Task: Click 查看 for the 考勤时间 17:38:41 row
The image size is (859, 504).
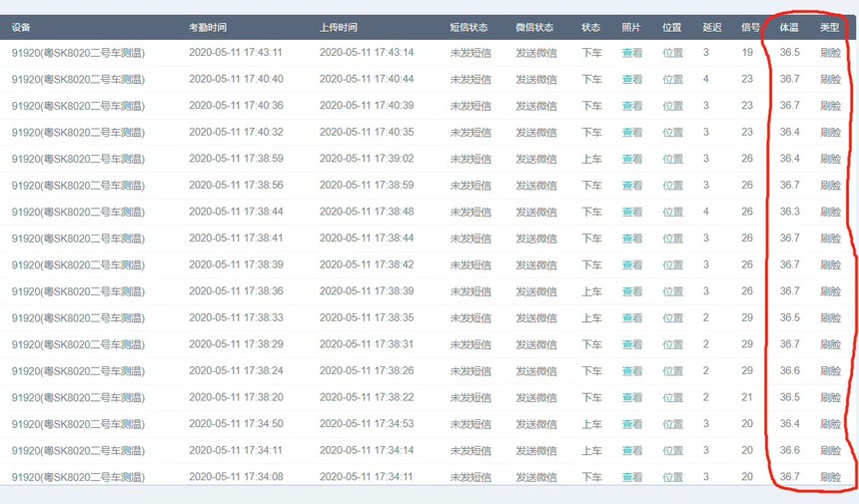Action: (x=631, y=239)
